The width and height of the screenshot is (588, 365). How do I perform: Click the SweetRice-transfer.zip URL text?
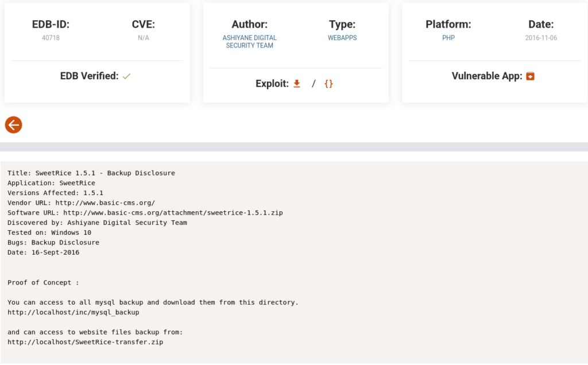point(85,342)
